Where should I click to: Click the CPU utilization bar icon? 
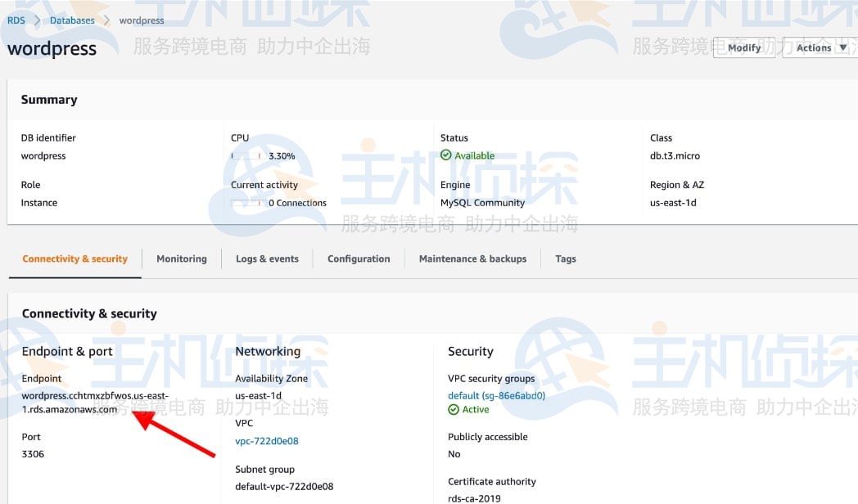tap(245, 155)
